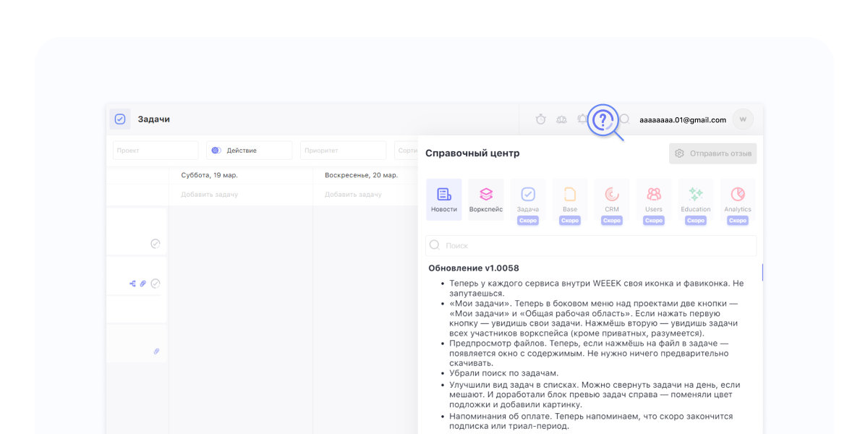The image size is (868, 434).
Task: Open account menu aaaaaaaa.01@gmail.com
Action: [682, 120]
